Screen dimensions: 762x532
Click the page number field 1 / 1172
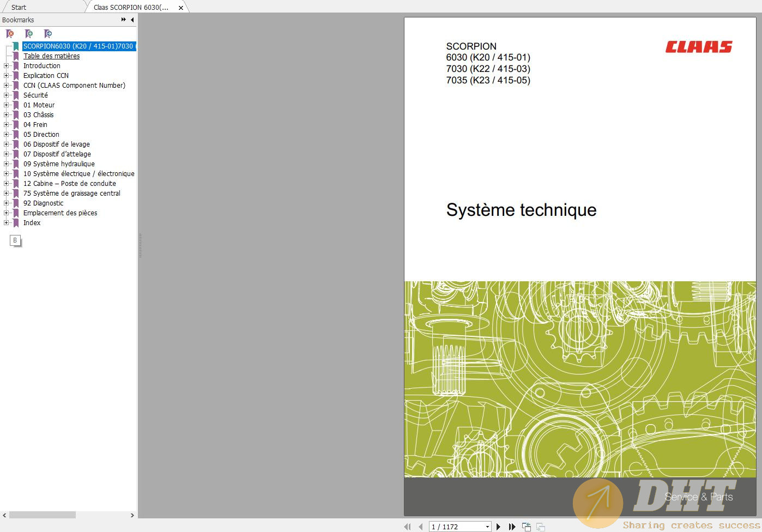point(457,527)
